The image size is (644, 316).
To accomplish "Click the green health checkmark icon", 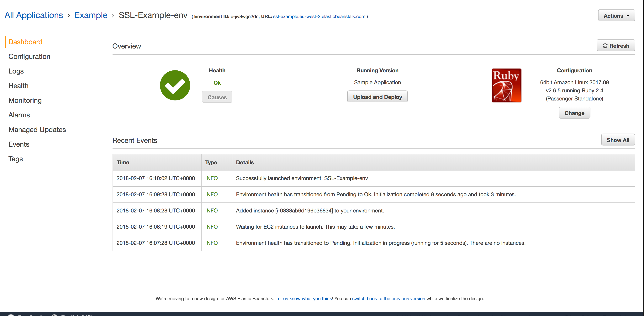I will point(175,85).
